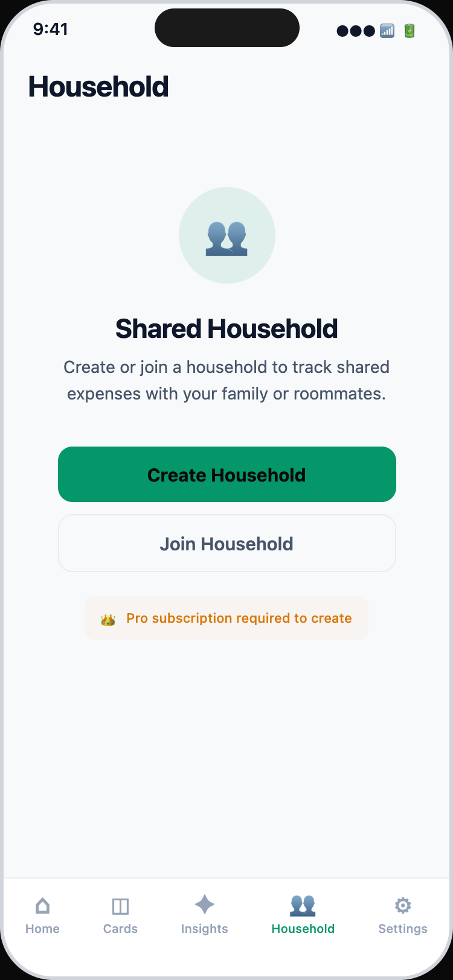This screenshot has height=980, width=453.
Task: Tap the 9:41 clock in status bar
Action: coord(51,29)
